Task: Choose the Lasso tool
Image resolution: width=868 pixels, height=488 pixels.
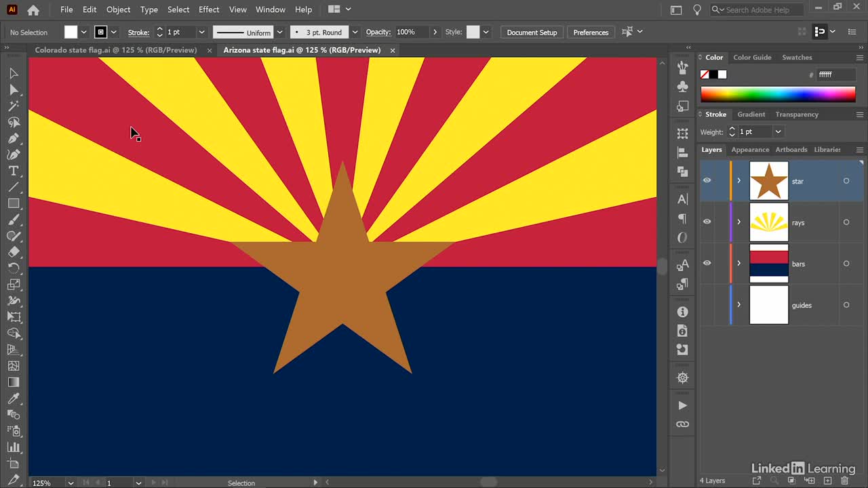Action: 14,122
